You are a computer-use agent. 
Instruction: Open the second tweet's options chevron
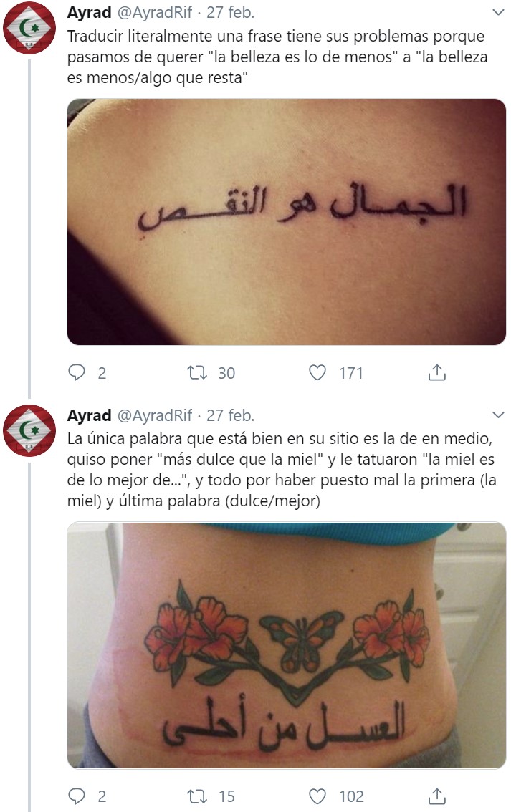click(x=498, y=415)
